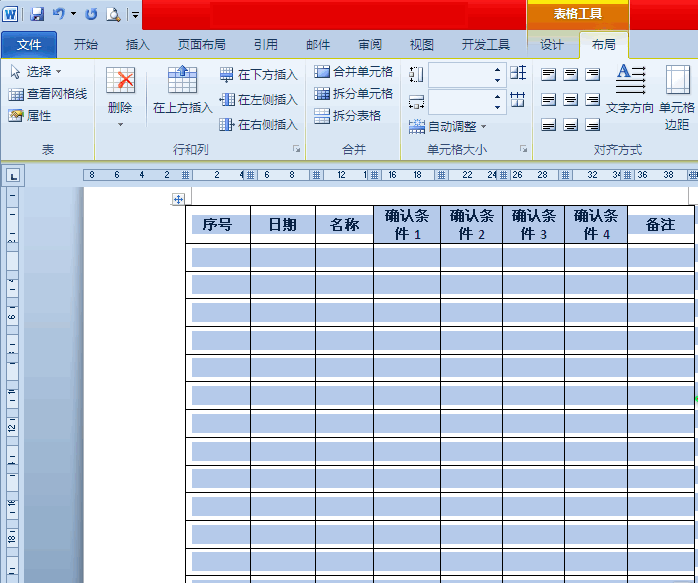Click the 备注 header cell
The width and height of the screenshot is (698, 583).
pos(661,225)
